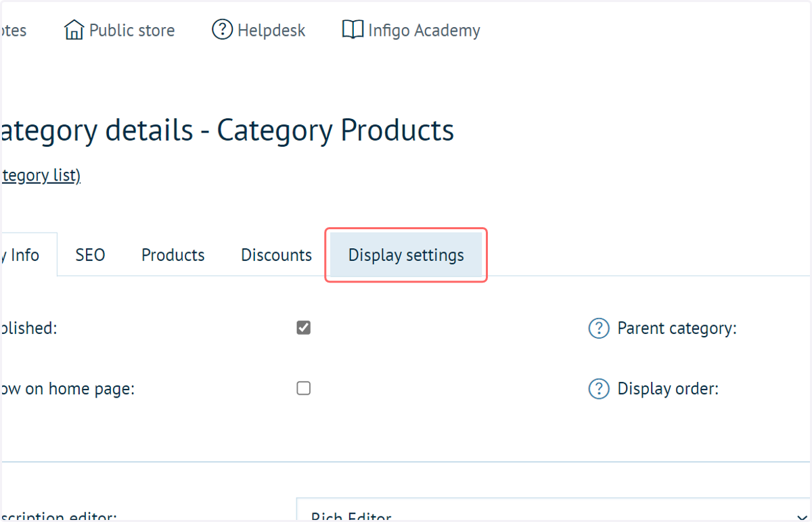Open the Infigo Academy link

411,30
